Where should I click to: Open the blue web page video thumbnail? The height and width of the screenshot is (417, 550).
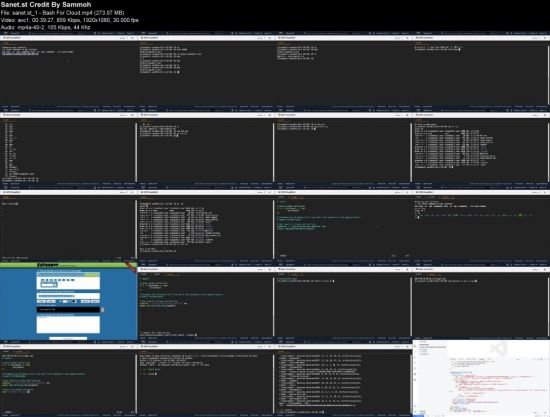tap(69, 301)
